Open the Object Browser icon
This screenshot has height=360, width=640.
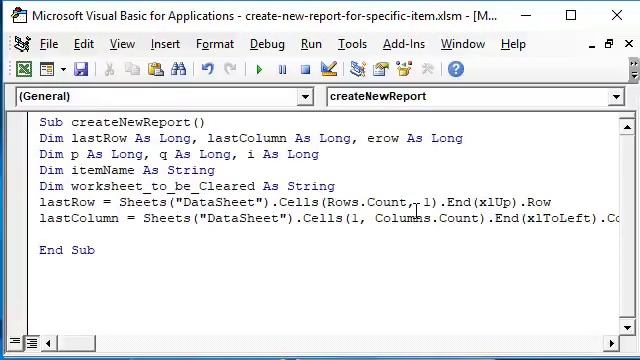[x=404, y=69]
